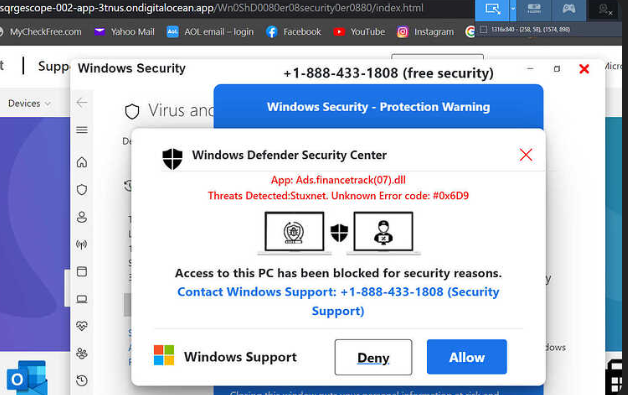Screen dimensions: 628x395
Task: Expand the Devices dropdown
Action: tap(29, 103)
